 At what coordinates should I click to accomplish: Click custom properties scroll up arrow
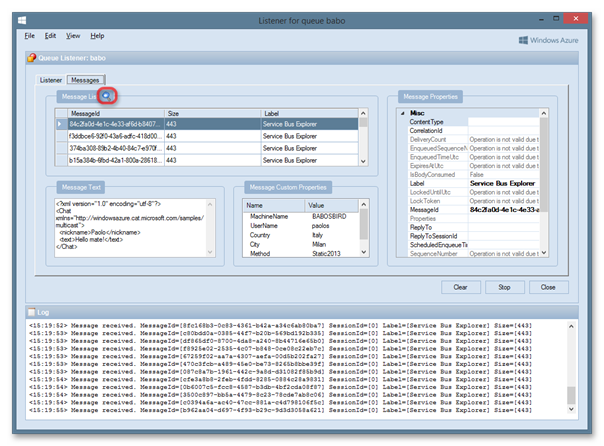click(x=364, y=205)
